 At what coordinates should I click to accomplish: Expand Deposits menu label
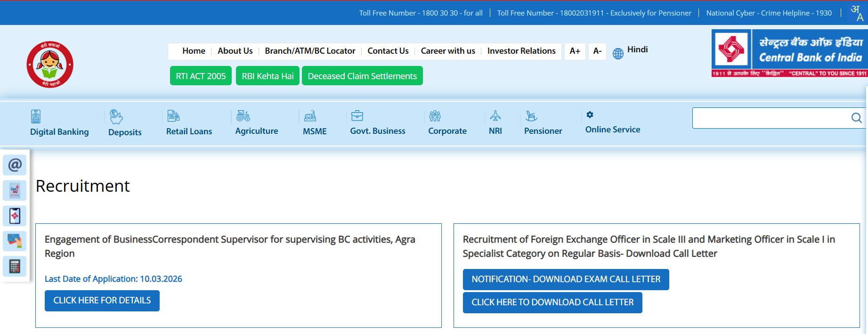tap(125, 132)
